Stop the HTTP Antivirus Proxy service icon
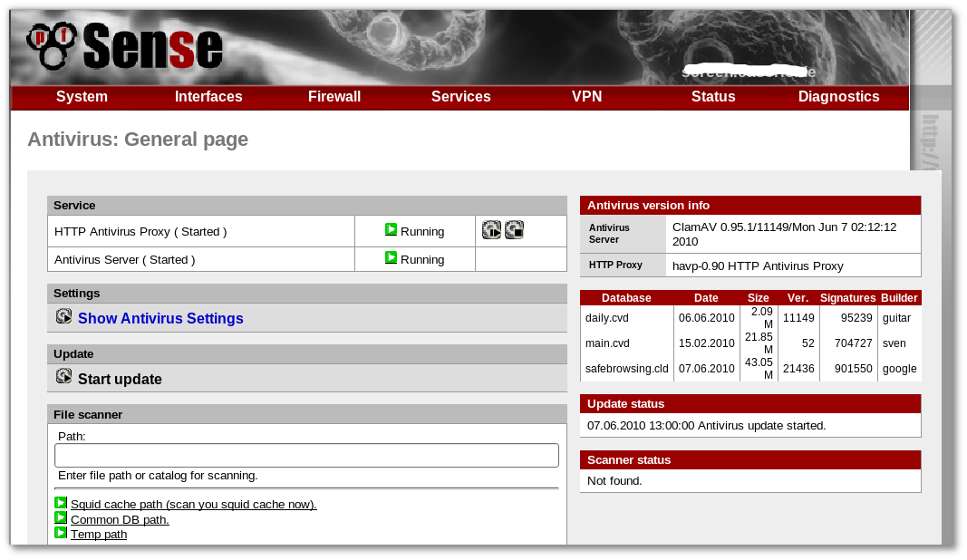 coord(515,230)
